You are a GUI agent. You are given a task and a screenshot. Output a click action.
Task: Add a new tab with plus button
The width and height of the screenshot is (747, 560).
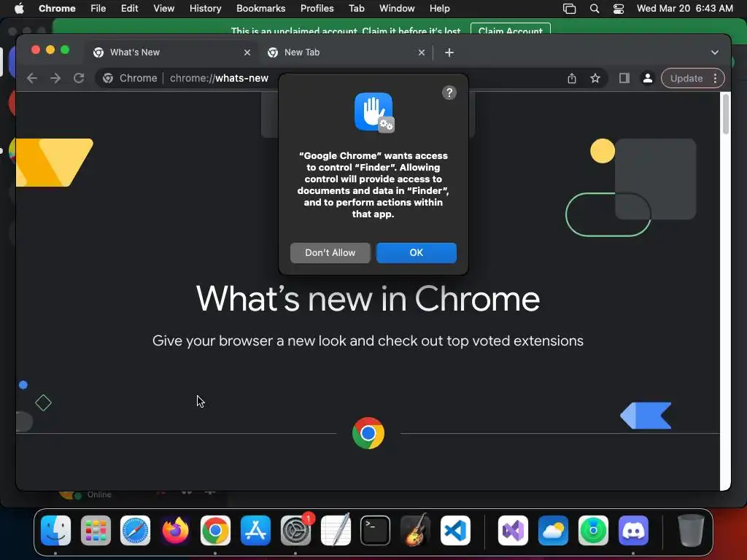pos(449,52)
